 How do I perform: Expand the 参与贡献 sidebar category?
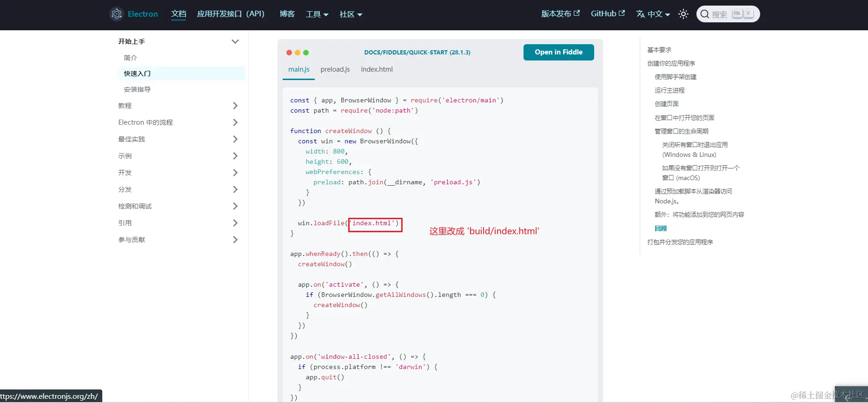click(235, 240)
